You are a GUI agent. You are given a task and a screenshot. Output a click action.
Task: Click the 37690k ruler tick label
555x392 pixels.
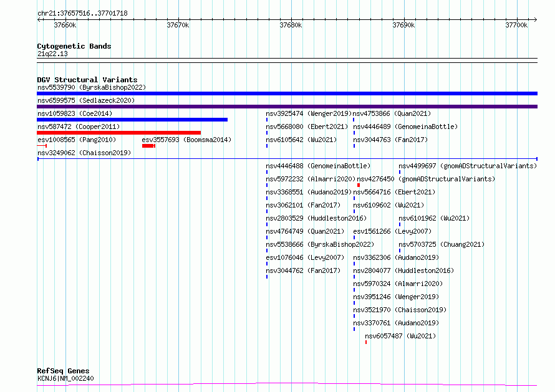coord(403,25)
